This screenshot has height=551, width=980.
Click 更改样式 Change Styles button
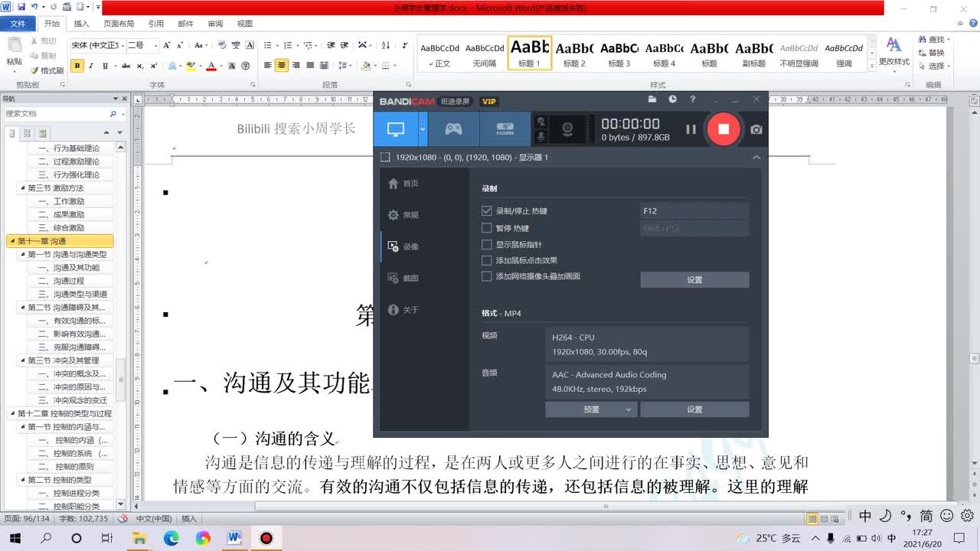893,52
